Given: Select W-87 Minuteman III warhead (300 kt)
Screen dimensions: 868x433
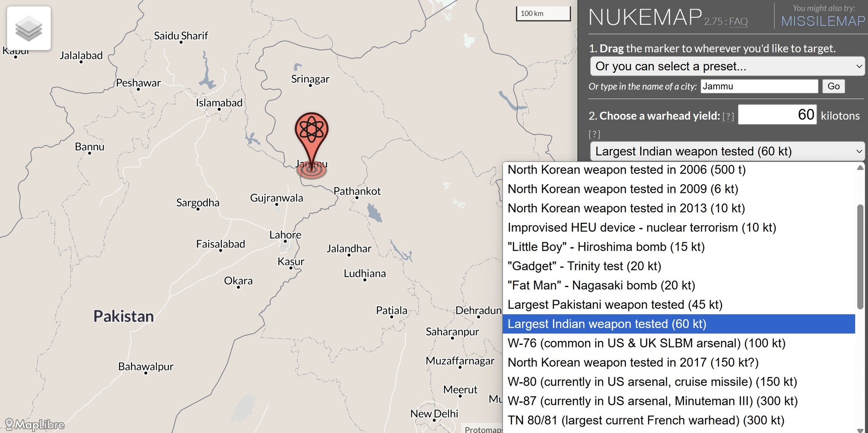Looking at the screenshot, I should (679, 401).
